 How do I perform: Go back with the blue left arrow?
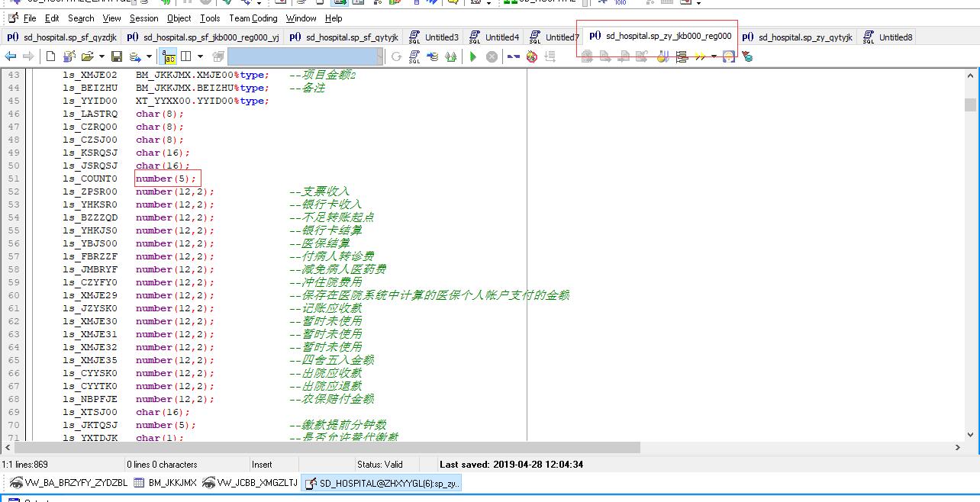click(11, 56)
